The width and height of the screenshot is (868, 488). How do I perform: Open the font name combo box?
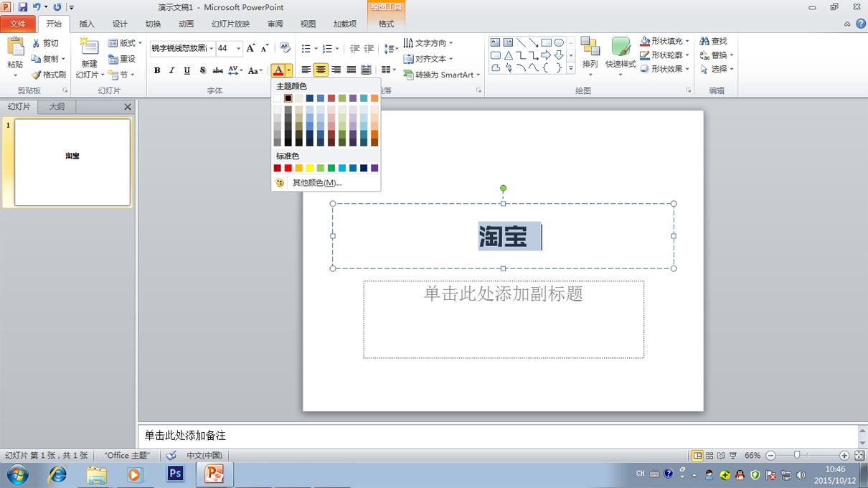click(183, 48)
